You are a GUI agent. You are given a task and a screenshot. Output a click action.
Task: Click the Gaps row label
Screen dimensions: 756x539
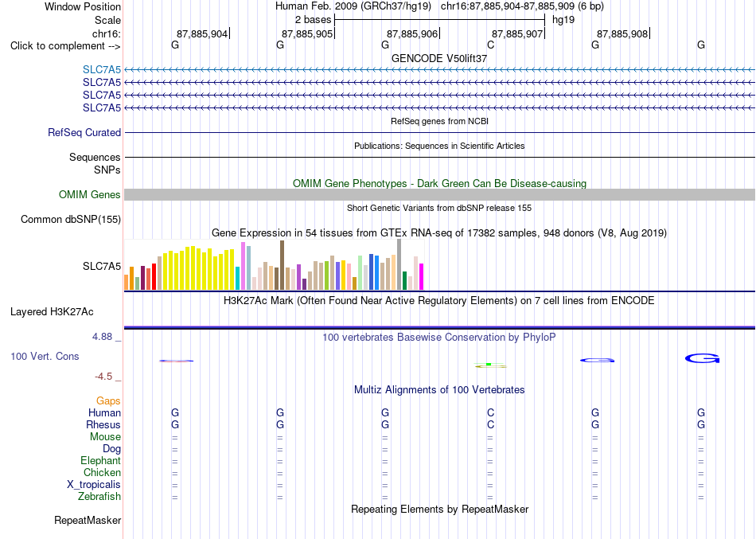(x=108, y=401)
